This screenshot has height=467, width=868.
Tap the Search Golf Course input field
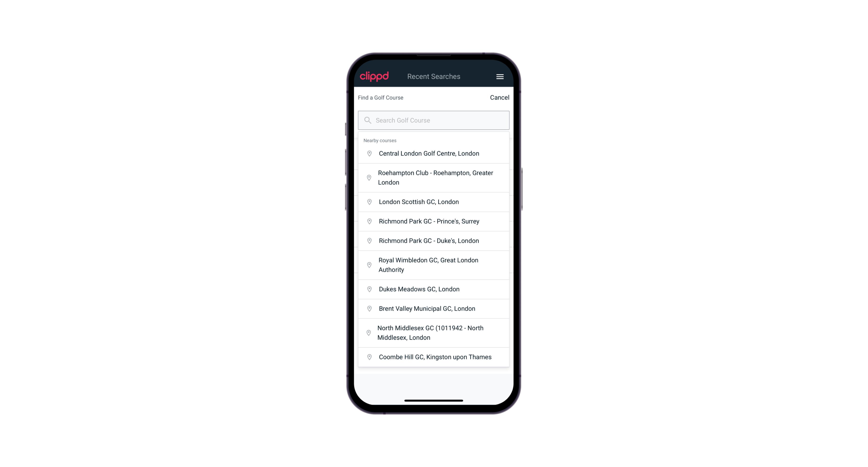[x=434, y=120]
